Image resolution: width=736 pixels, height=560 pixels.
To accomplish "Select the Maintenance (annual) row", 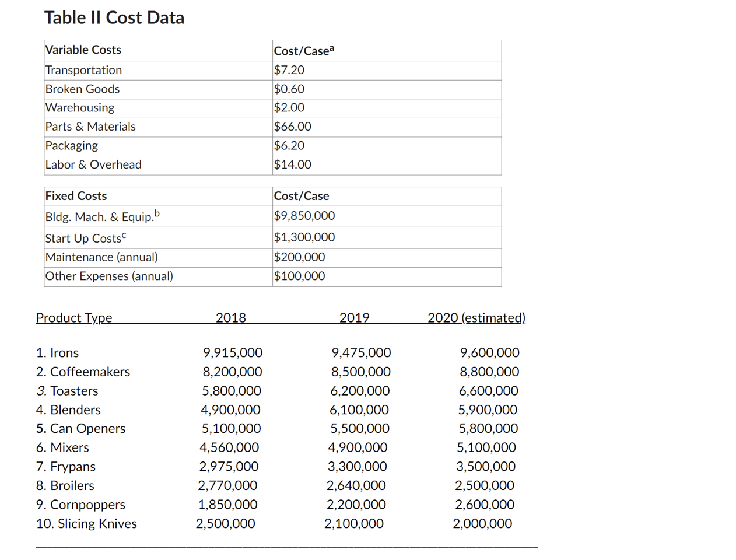I will [x=101, y=257].
